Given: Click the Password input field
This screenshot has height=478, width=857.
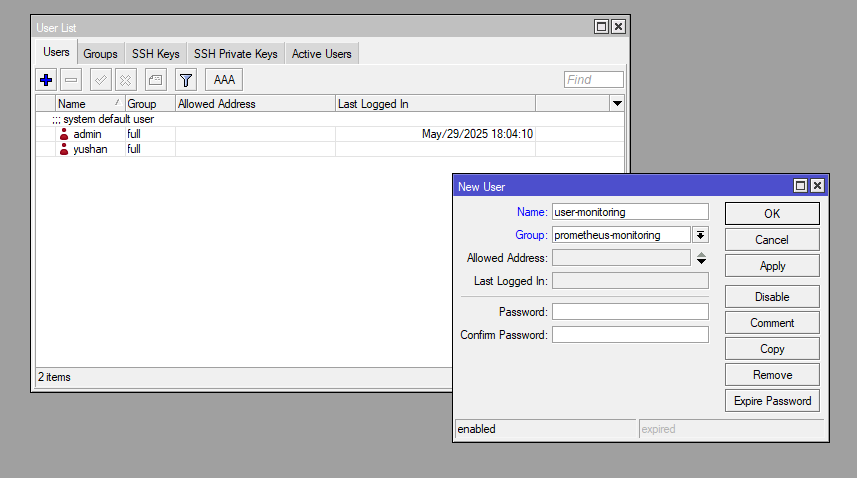Looking at the screenshot, I should pyautogui.click(x=630, y=312).
